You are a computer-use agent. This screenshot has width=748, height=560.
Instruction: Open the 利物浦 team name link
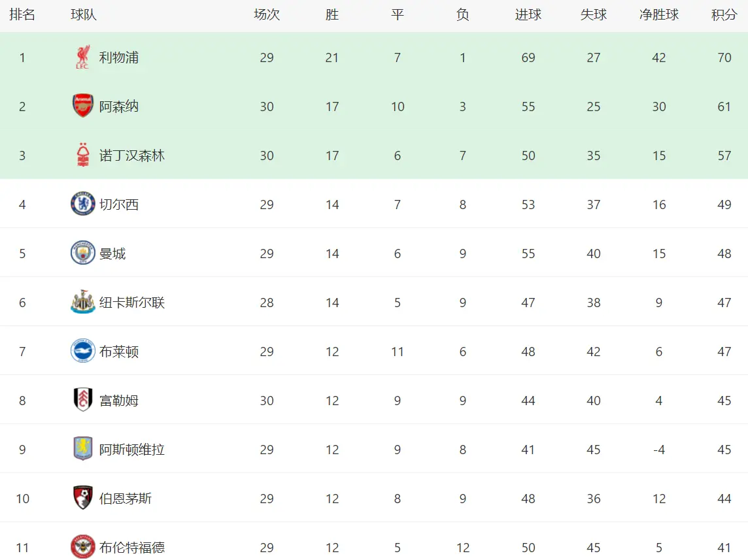click(119, 58)
